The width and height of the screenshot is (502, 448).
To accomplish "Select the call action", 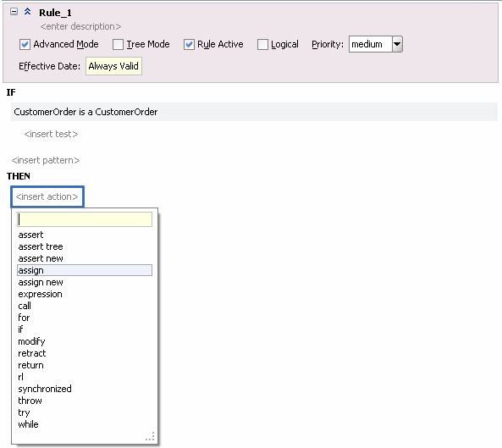I will click(x=85, y=306).
